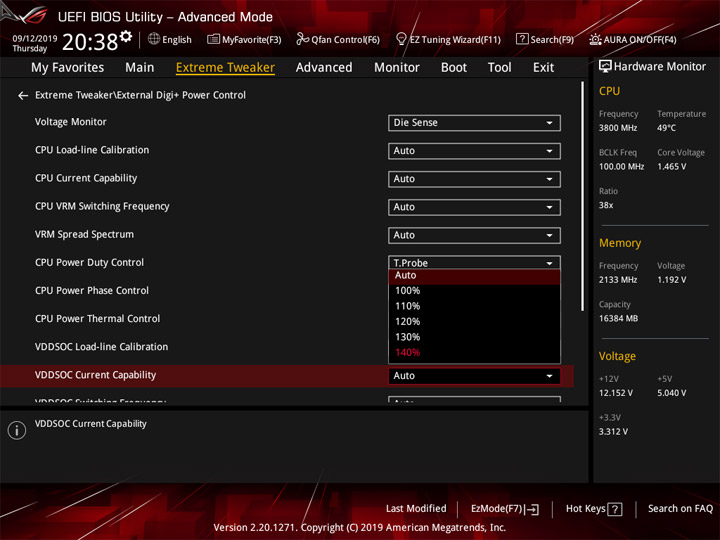Select CPU Power Phase Control label
The height and width of the screenshot is (540, 720).
click(92, 291)
